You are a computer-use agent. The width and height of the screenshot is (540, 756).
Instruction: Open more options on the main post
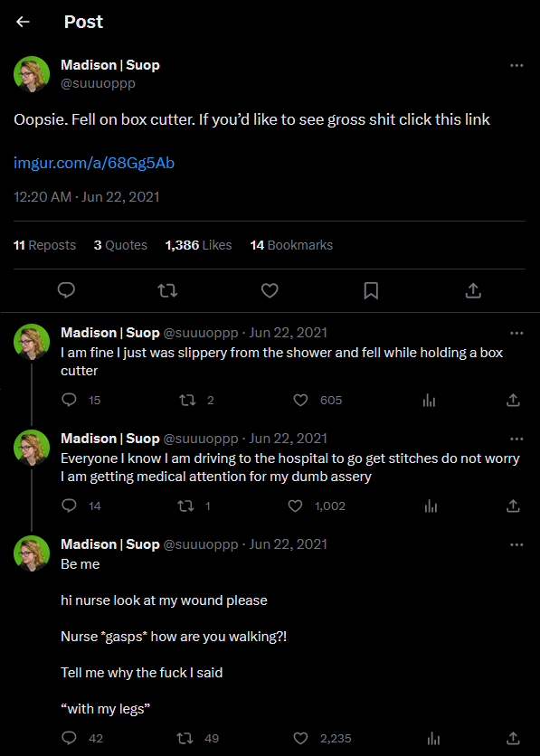click(516, 66)
